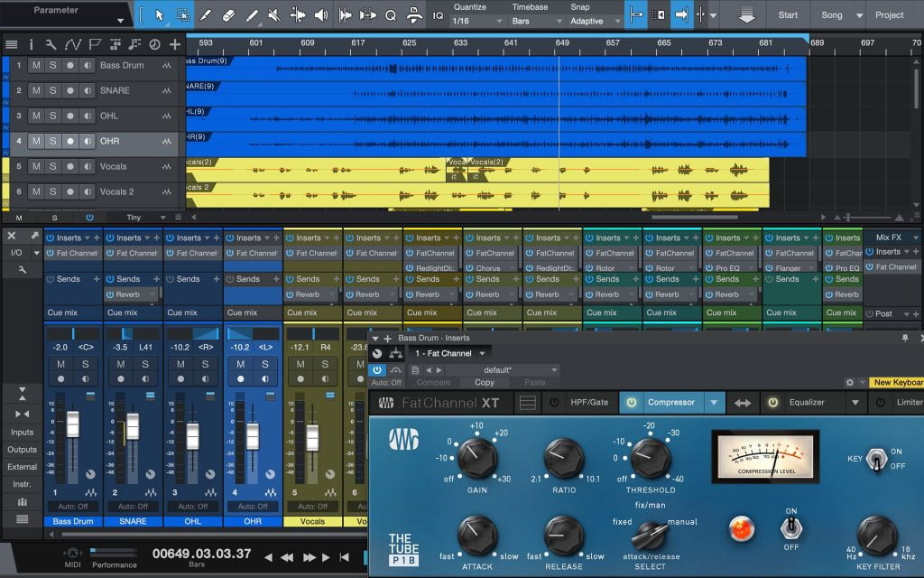The image size is (924, 578).
Task: Select the Paint (pencil) tool
Action: click(252, 15)
